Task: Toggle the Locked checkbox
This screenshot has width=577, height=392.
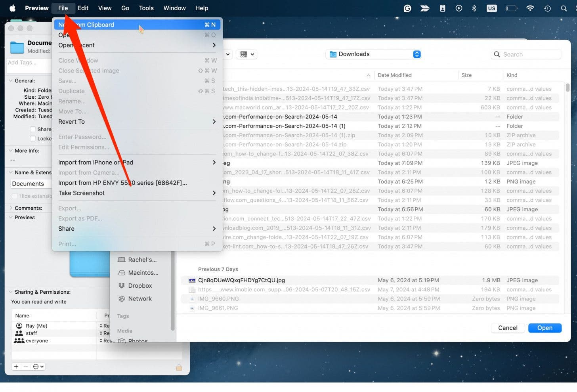Action: 33,138
